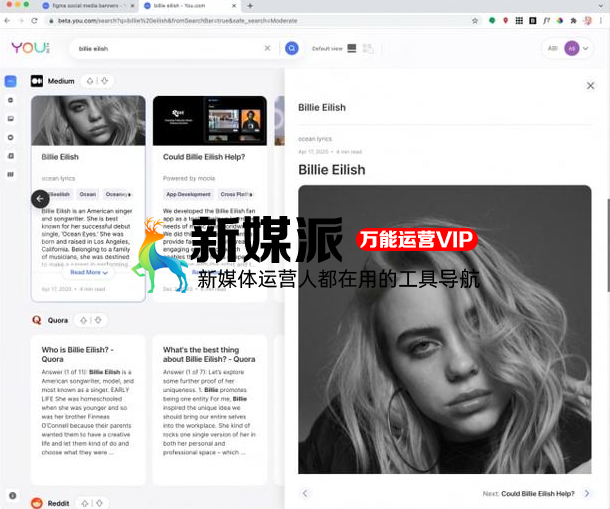Close the figma social media banners tab
The height and width of the screenshot is (509, 610).
132,6
